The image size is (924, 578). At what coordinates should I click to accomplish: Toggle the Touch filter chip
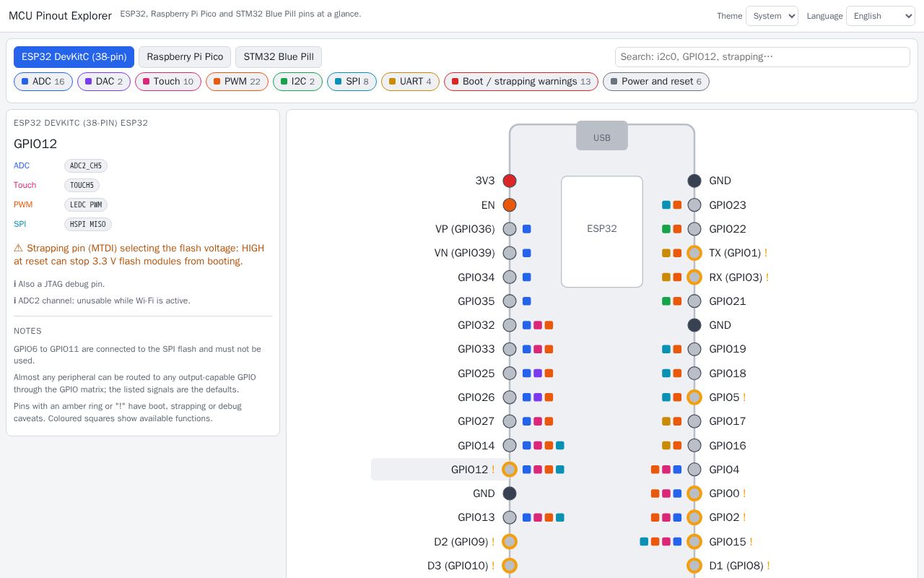pos(168,82)
